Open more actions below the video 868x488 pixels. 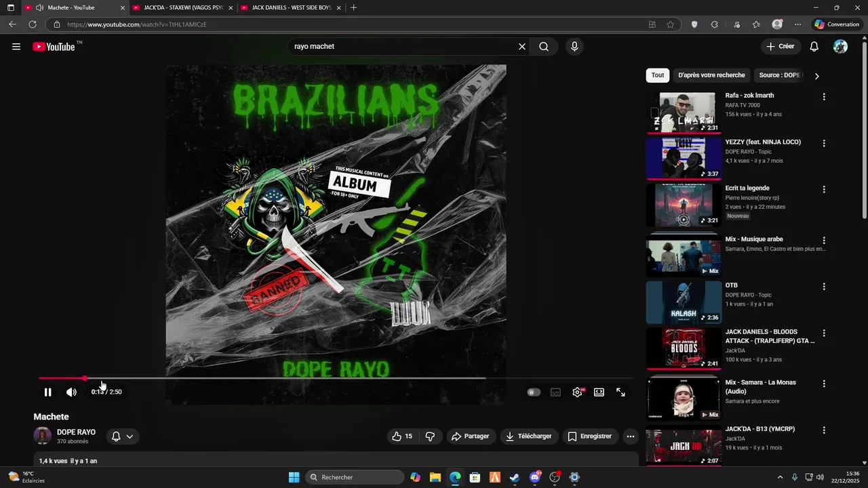point(631,436)
